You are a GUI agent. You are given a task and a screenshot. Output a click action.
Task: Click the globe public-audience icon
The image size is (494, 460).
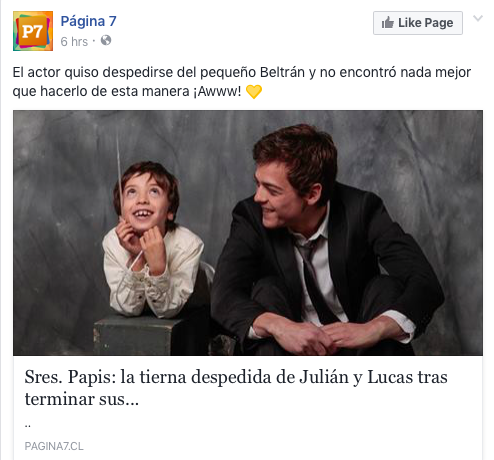[x=106, y=40]
